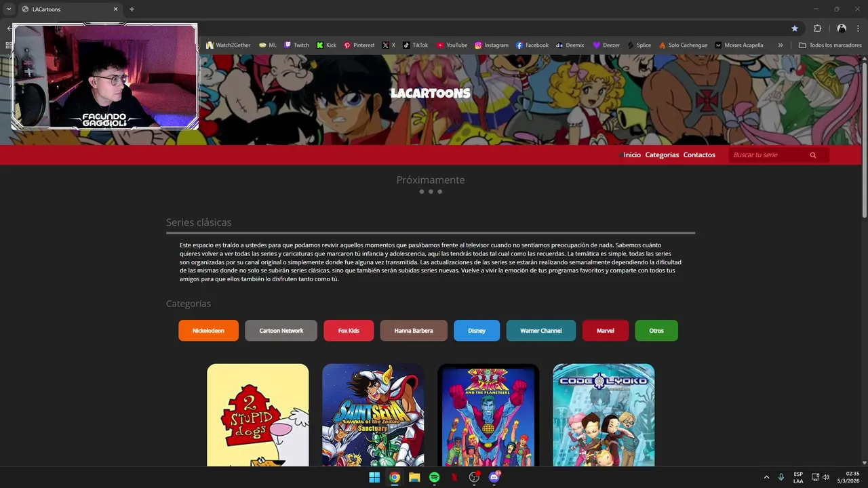Image resolution: width=868 pixels, height=488 pixels.
Task: Open the Chrome extensions puzzle icon
Action: point(817,28)
